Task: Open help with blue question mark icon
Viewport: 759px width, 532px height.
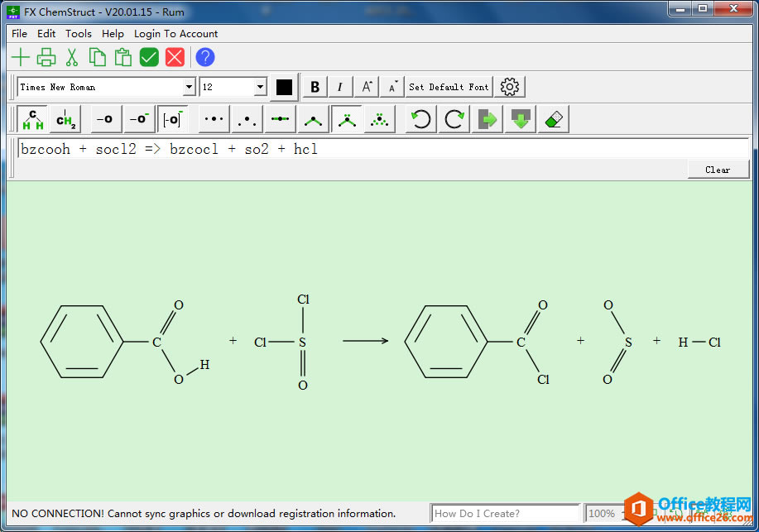Action: coord(205,57)
